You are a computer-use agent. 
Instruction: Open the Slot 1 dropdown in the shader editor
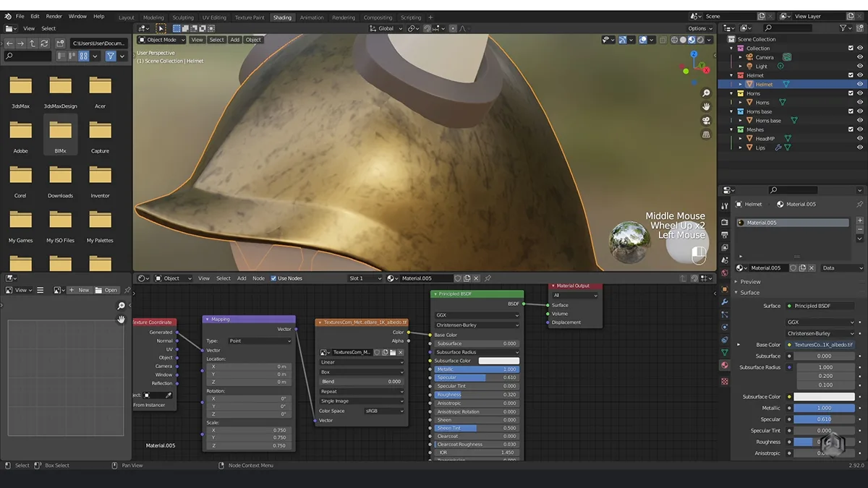pyautogui.click(x=367, y=278)
